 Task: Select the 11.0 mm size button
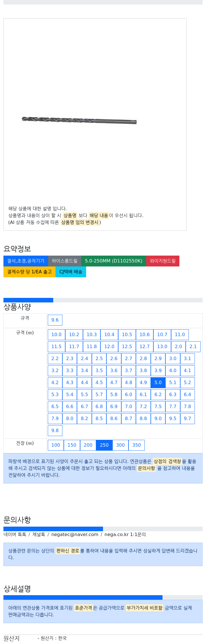click(x=180, y=334)
